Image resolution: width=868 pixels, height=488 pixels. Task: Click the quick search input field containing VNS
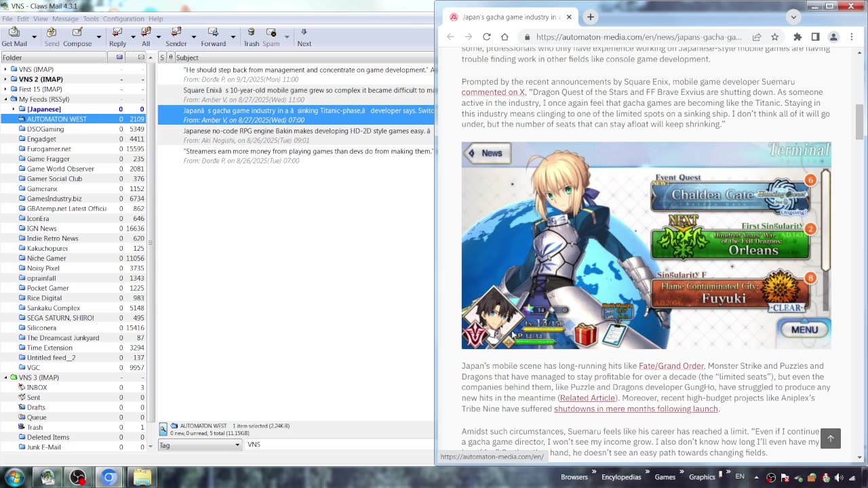[x=339, y=445]
